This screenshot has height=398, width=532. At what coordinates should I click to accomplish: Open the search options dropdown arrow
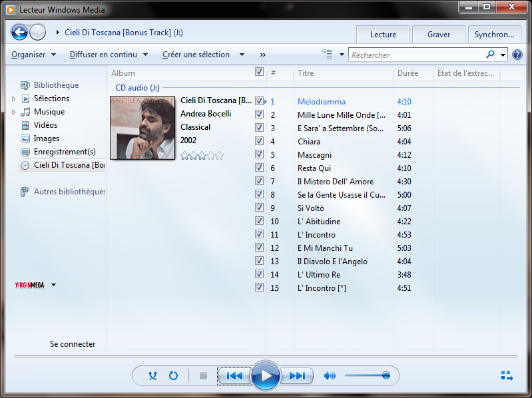tap(503, 55)
